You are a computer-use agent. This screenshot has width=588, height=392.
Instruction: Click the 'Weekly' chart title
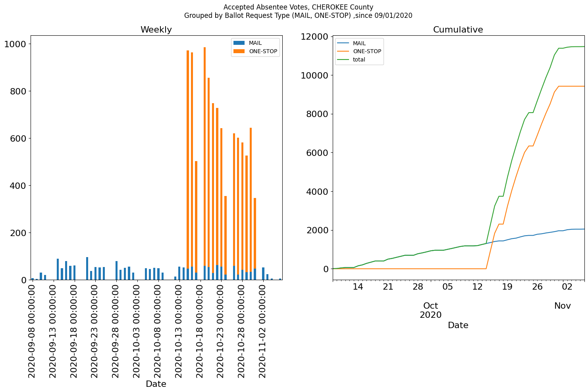(156, 30)
